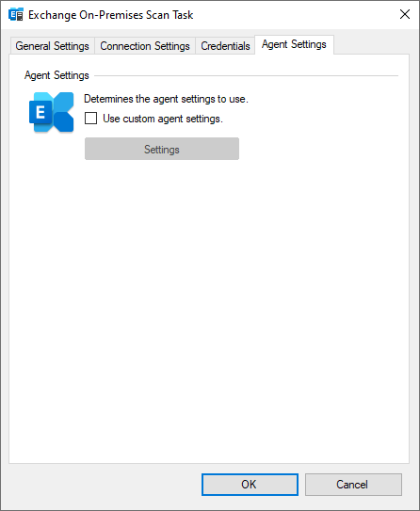
Task: Open the Connection Settings tab
Action: click(x=145, y=46)
